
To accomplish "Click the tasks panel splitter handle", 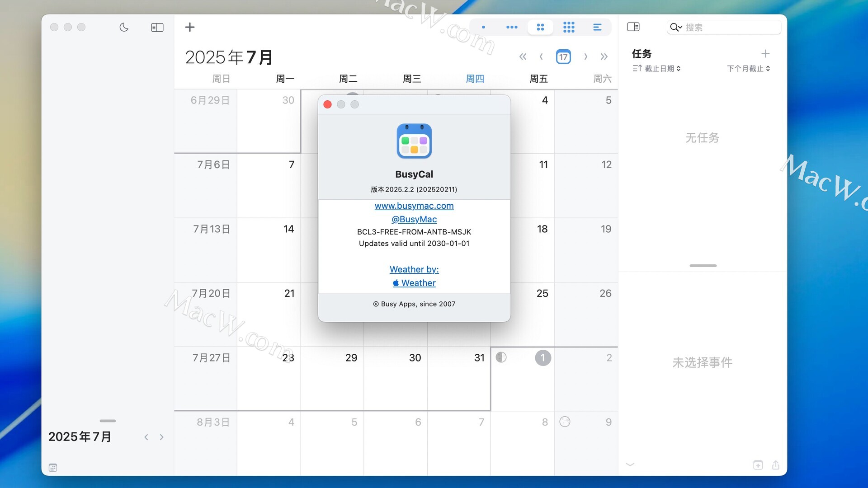I will [703, 266].
